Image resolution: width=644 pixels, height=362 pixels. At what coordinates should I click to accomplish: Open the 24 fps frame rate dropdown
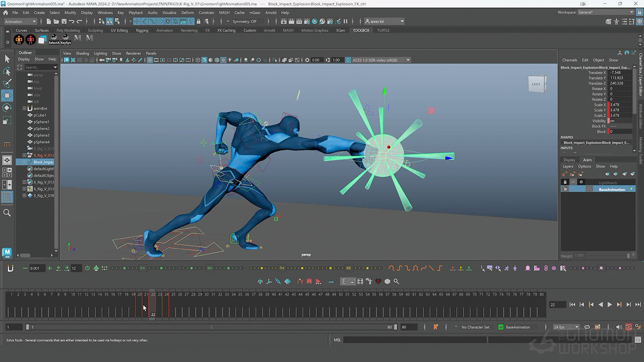pyautogui.click(x=567, y=327)
